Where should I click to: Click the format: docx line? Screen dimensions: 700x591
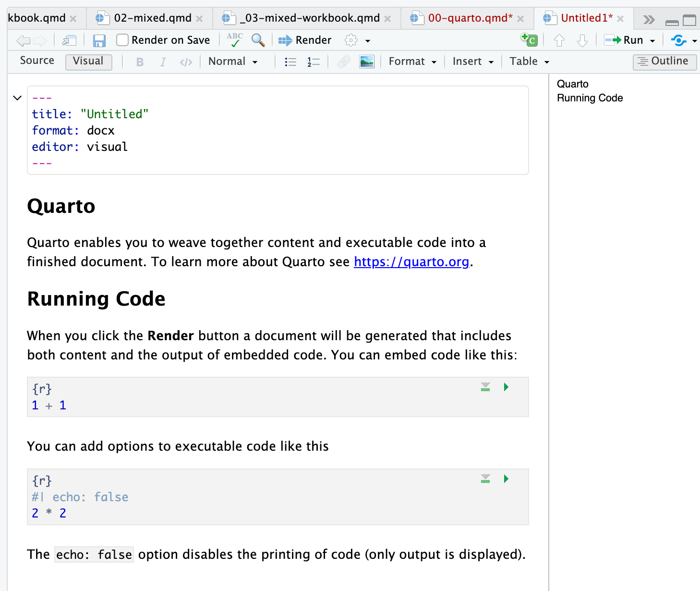73,131
